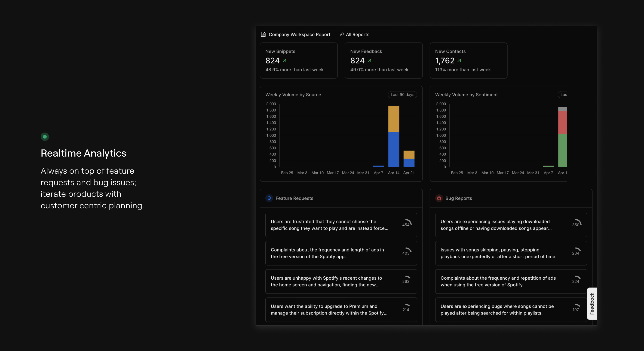Click the green arrow beside New Feedback count

click(x=369, y=61)
